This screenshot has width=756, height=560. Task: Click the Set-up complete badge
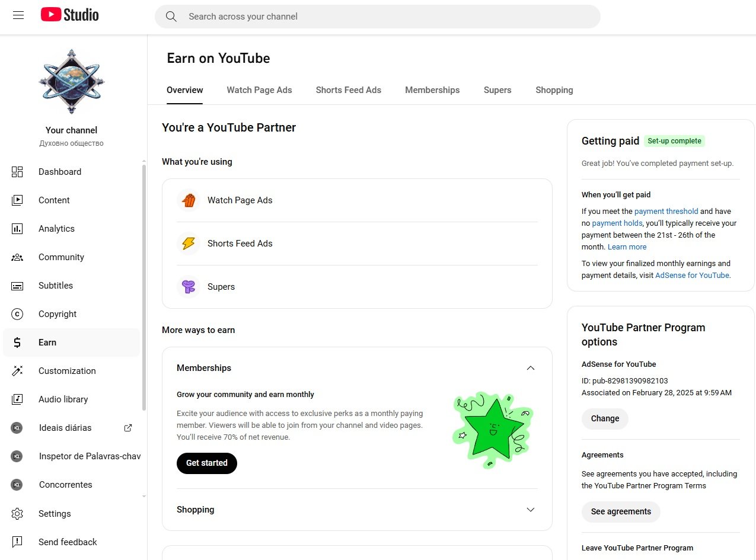(674, 141)
